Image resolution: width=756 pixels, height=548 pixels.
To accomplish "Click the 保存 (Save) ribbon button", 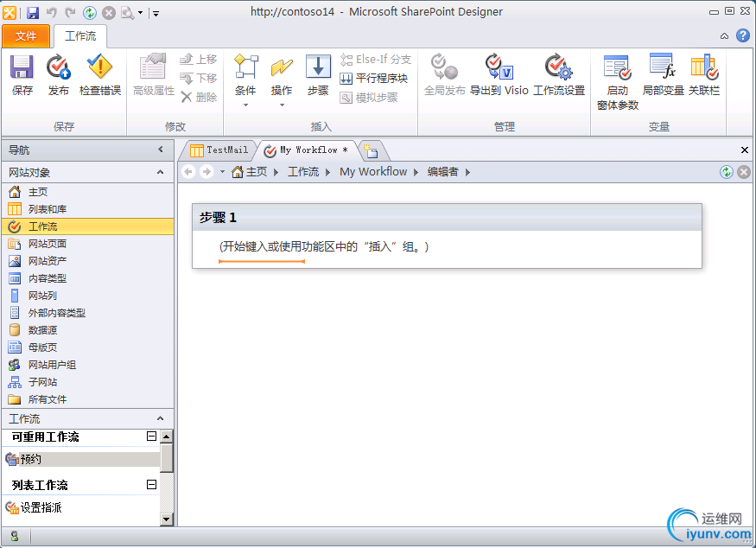I will [x=22, y=75].
